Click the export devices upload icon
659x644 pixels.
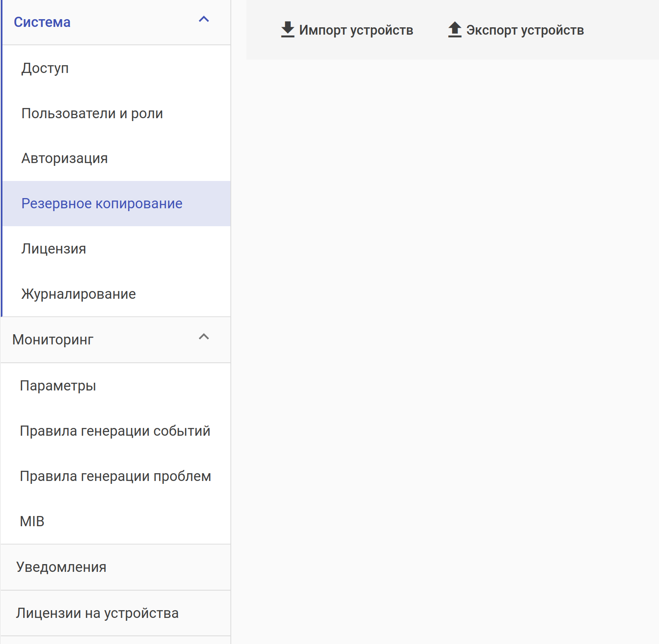tap(455, 30)
